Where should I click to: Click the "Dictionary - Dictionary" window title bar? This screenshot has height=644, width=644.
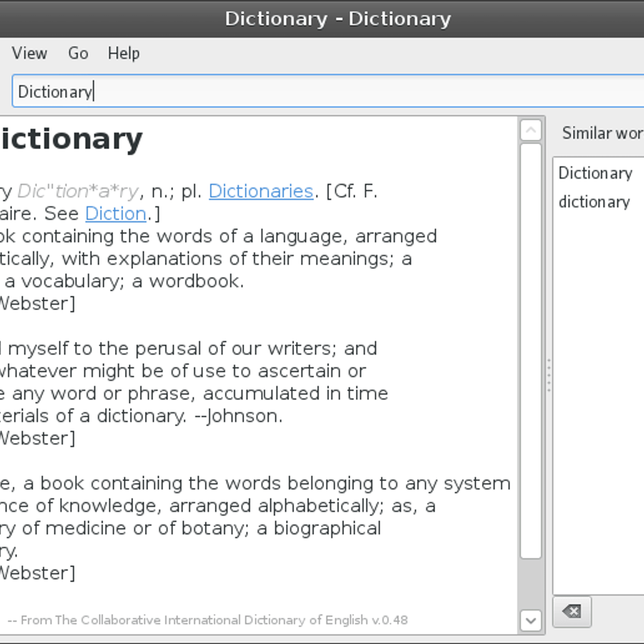(338, 19)
